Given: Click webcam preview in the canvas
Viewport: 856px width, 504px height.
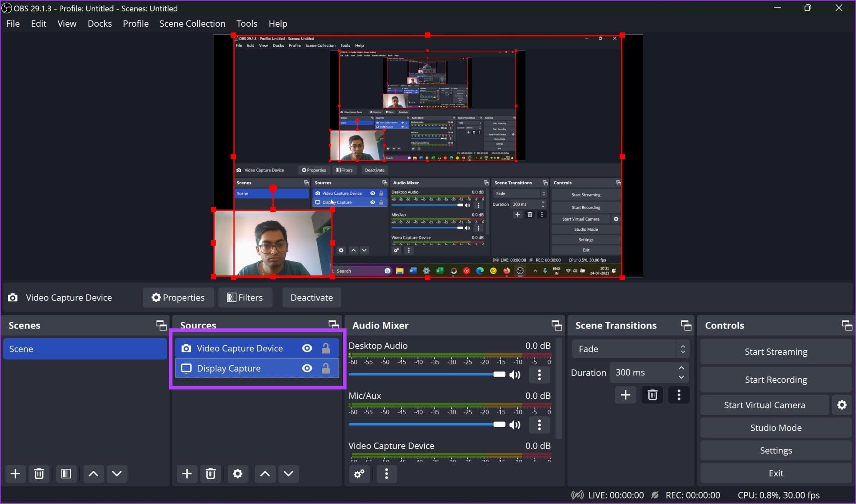Looking at the screenshot, I should click(x=273, y=243).
